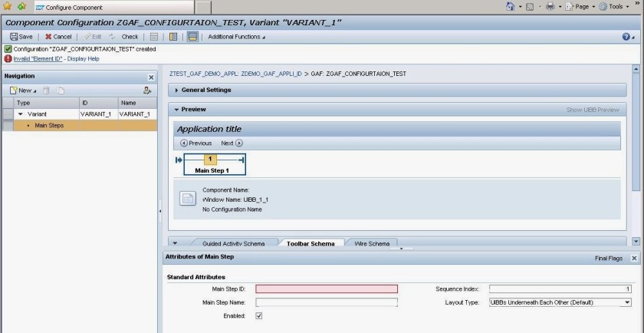Switch to the Configure Component browser tab
Image resolution: width=644 pixels, height=333 pixels.
click(113, 8)
